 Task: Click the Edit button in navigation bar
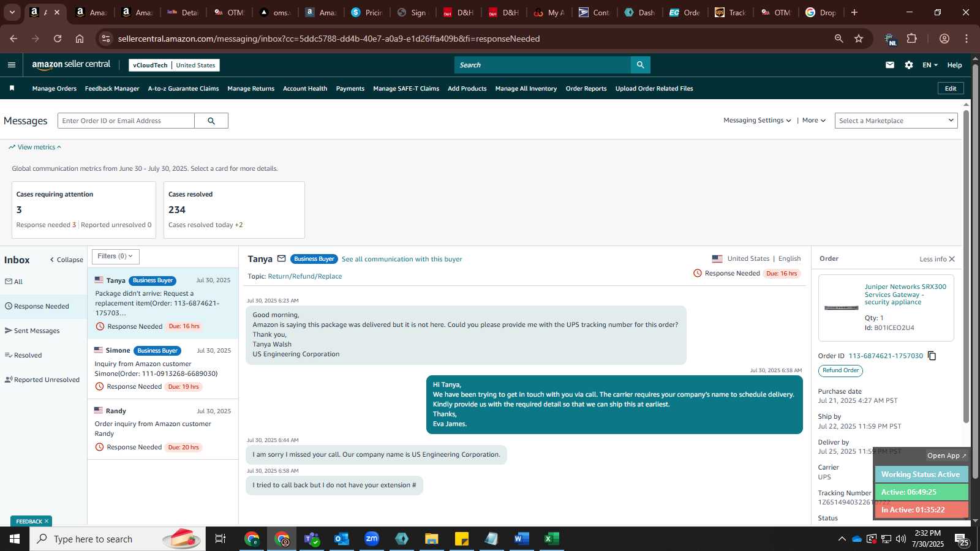pyautogui.click(x=951, y=89)
